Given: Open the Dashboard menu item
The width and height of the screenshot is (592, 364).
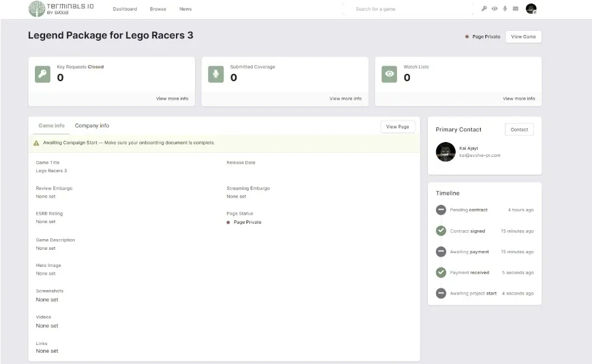Looking at the screenshot, I should (125, 9).
